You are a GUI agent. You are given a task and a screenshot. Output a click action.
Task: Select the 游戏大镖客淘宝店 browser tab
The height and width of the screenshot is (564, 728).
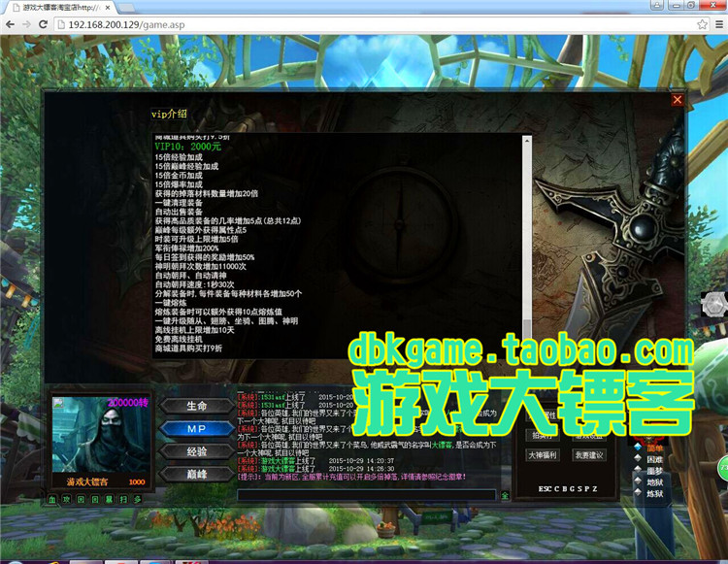coord(60,8)
